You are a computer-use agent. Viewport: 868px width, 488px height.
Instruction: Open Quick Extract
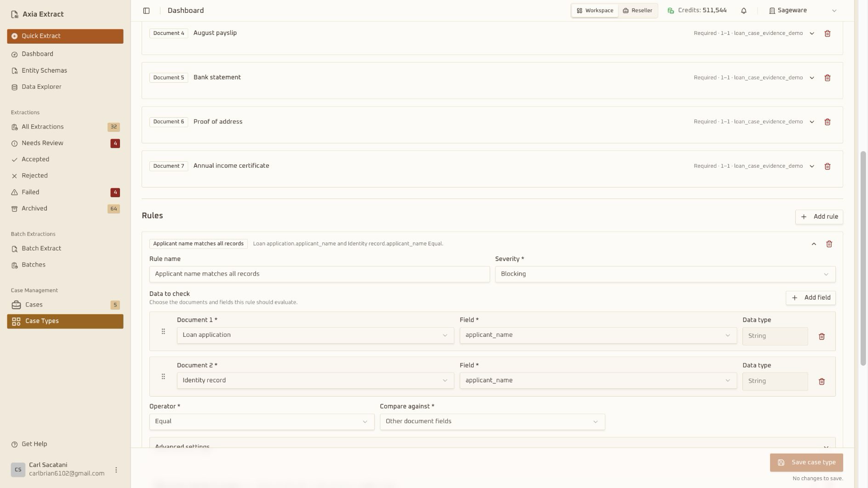click(65, 36)
